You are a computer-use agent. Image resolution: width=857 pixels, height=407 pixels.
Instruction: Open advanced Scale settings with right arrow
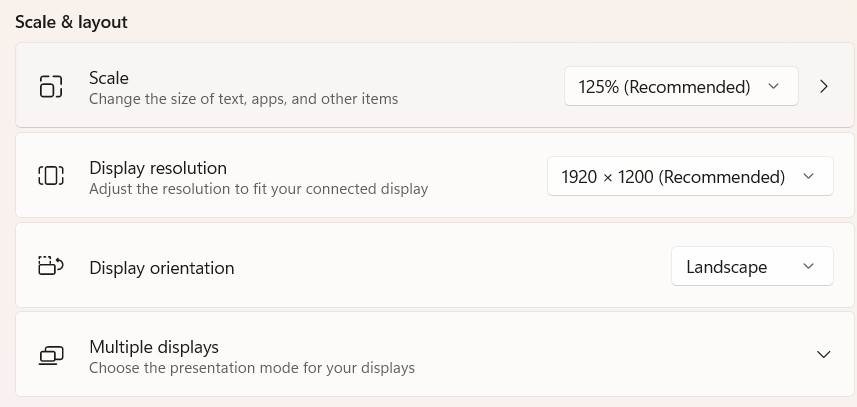click(x=824, y=86)
